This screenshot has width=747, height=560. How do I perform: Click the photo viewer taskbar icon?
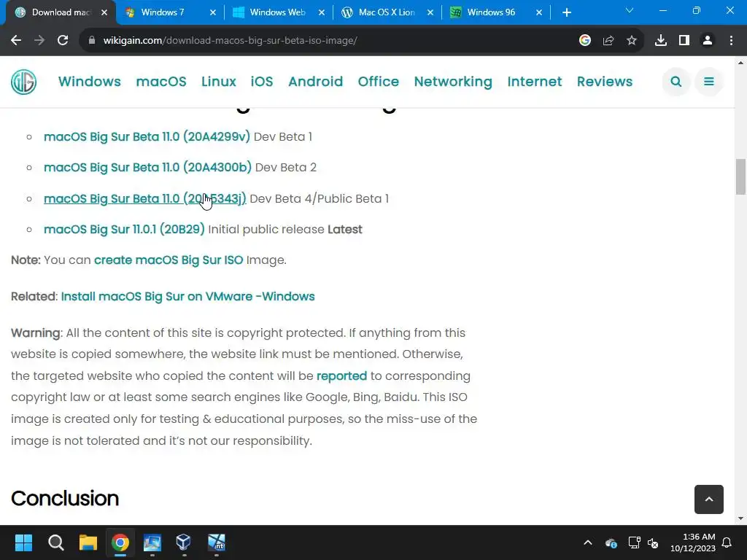152,542
